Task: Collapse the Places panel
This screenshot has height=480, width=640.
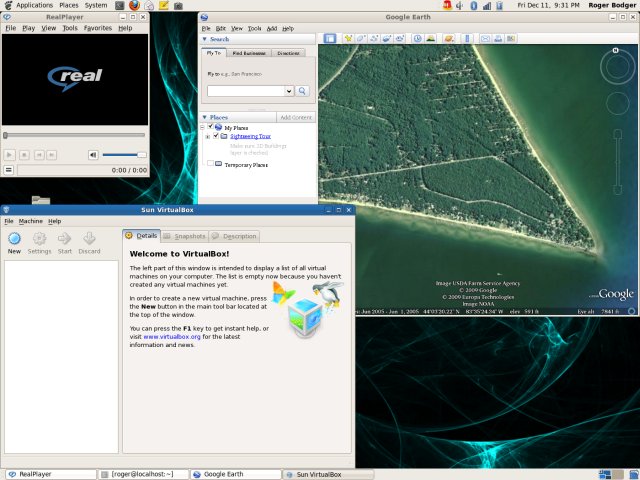Action: [204, 117]
